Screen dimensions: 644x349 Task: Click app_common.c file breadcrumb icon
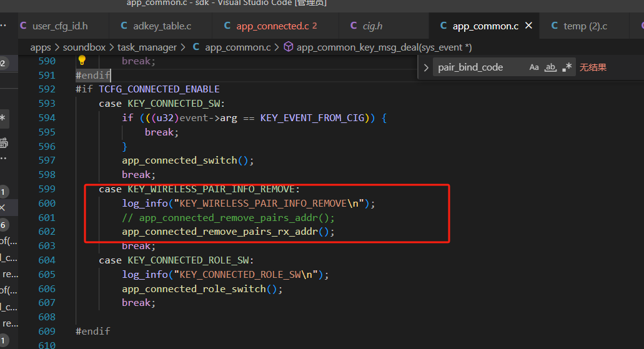click(196, 47)
